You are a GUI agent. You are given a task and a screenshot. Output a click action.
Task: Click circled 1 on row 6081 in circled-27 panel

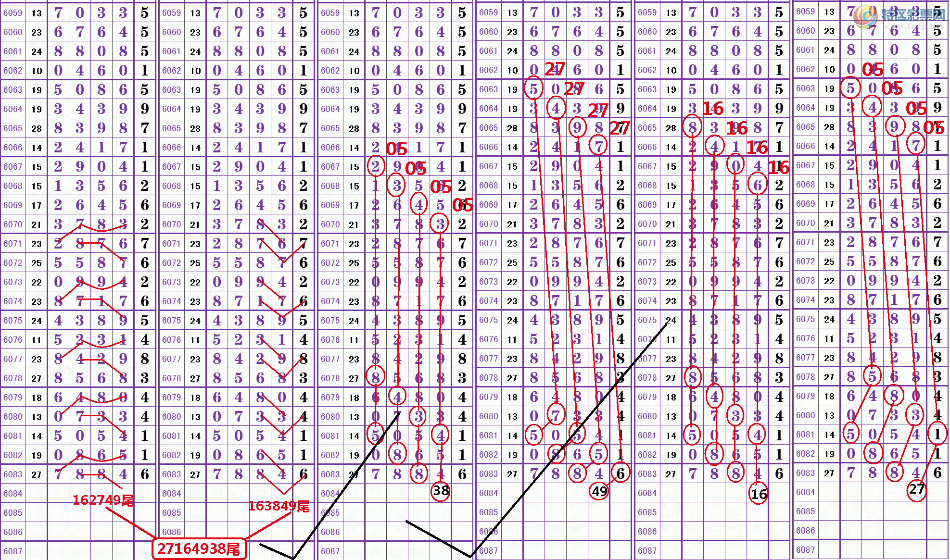click(937, 434)
